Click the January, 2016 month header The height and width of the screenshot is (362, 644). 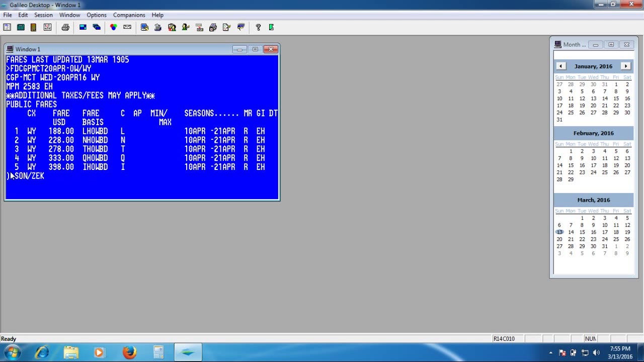593,66
